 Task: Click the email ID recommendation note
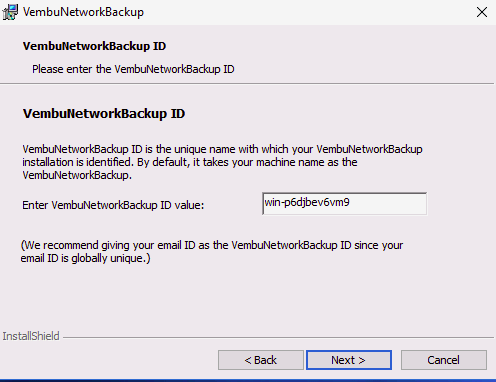click(x=212, y=252)
